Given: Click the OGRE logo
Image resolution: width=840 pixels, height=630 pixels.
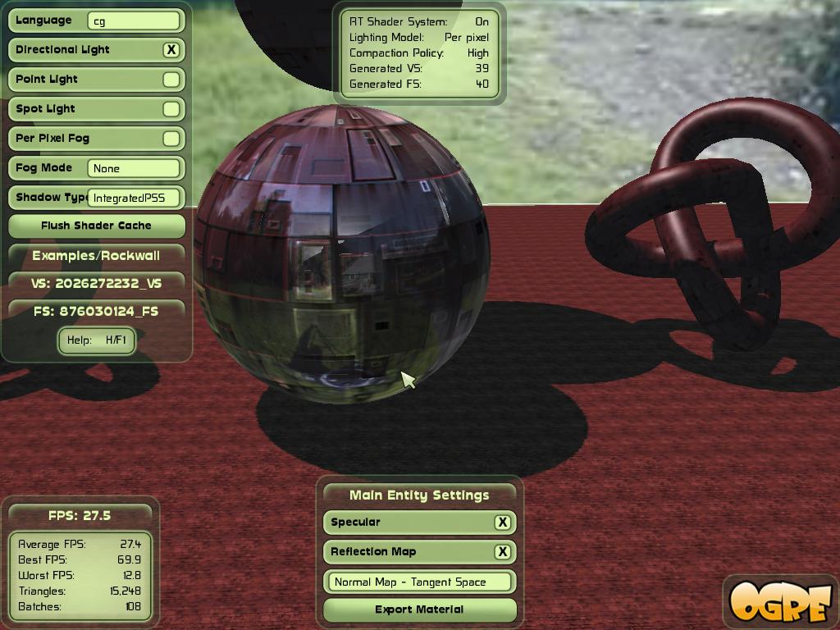Looking at the screenshot, I should pos(782,601).
